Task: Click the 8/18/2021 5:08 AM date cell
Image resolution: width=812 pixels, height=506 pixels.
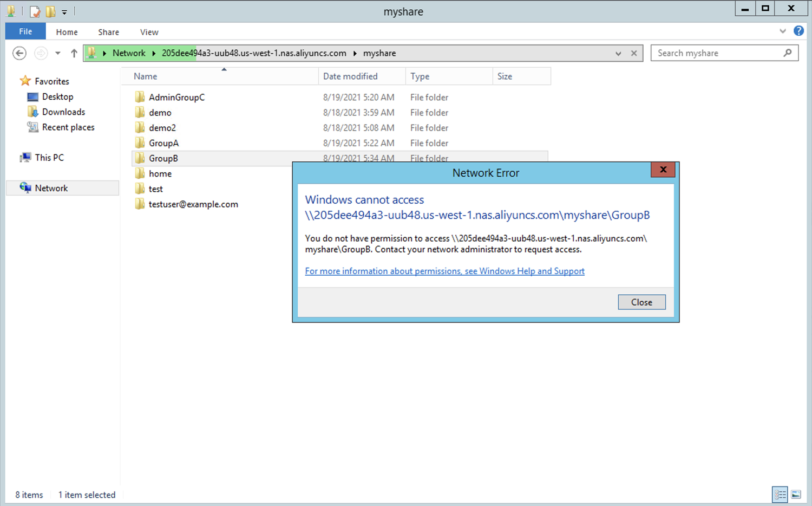Action: point(358,128)
